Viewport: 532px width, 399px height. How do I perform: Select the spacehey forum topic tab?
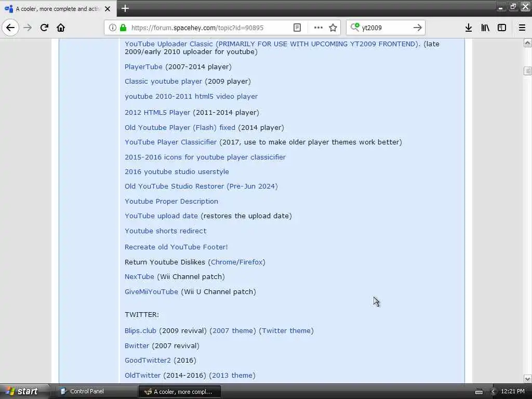[58, 9]
